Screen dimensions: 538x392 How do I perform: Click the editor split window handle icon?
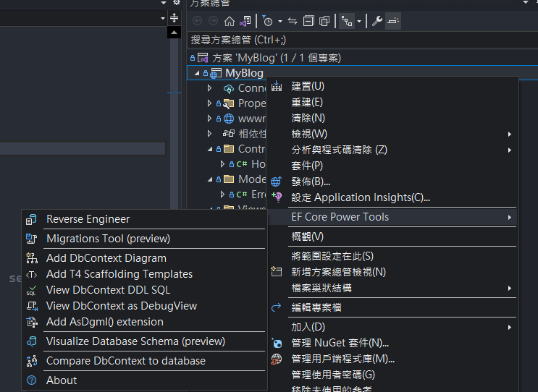[x=175, y=18]
